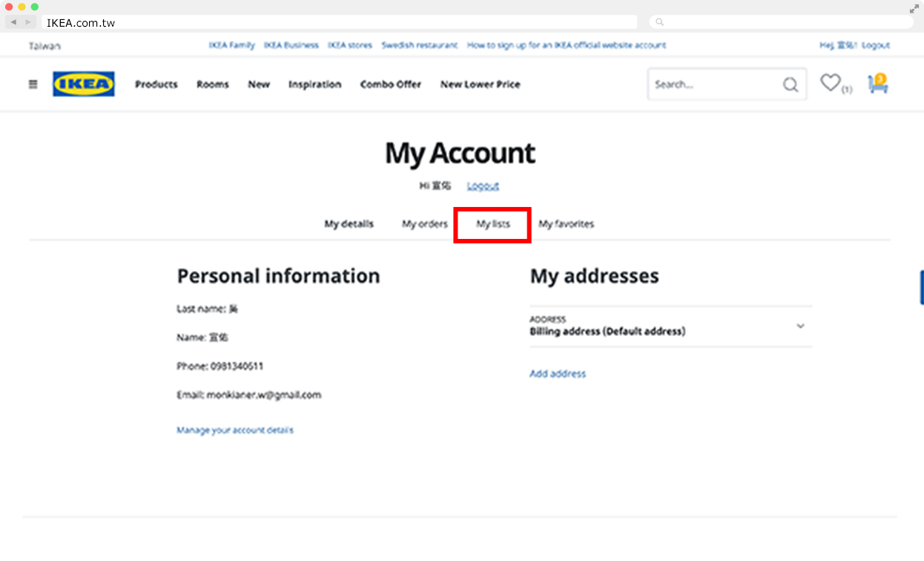
Task: Click Logout link under My Account
Action: pos(483,186)
